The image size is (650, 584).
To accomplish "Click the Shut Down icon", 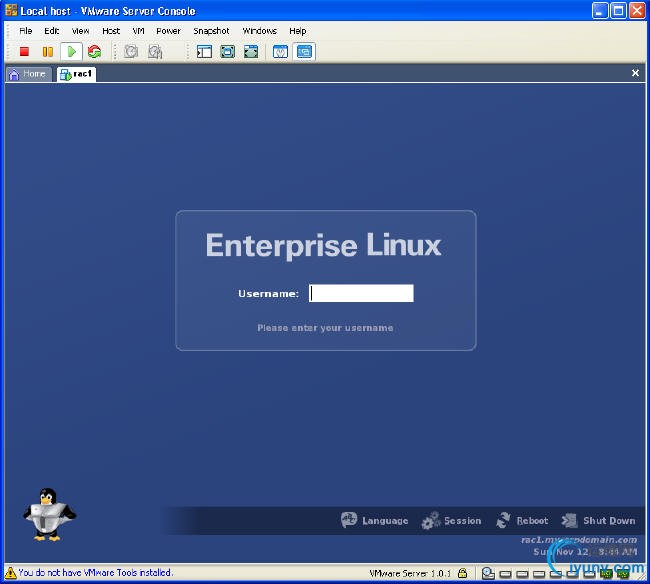I will [569, 520].
